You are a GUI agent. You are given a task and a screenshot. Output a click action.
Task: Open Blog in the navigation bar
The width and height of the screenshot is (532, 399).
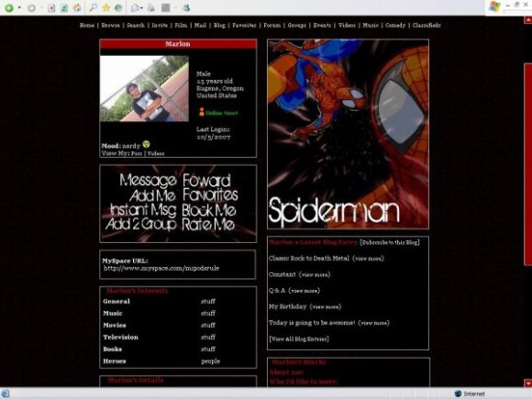(x=219, y=25)
